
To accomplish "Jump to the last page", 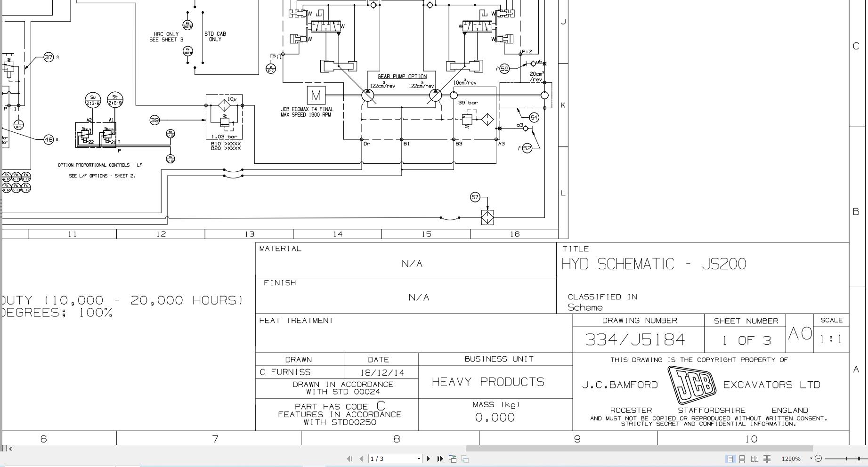I will click(x=440, y=459).
